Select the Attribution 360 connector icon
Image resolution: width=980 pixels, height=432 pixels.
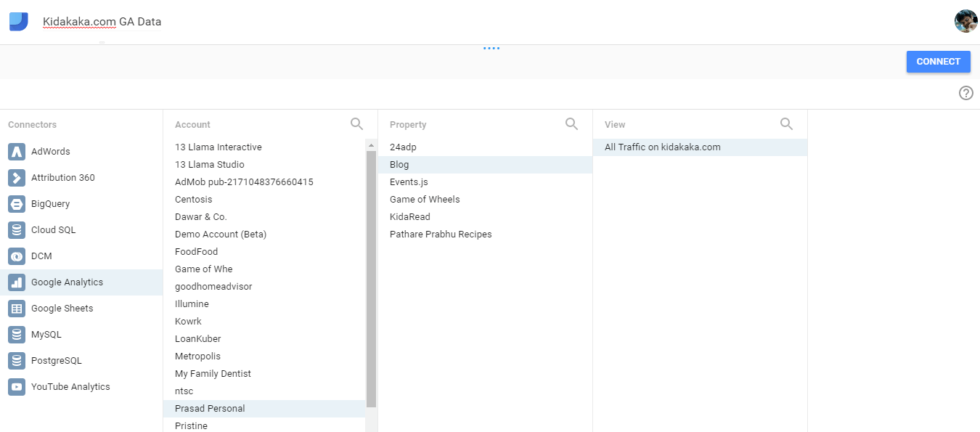point(17,178)
